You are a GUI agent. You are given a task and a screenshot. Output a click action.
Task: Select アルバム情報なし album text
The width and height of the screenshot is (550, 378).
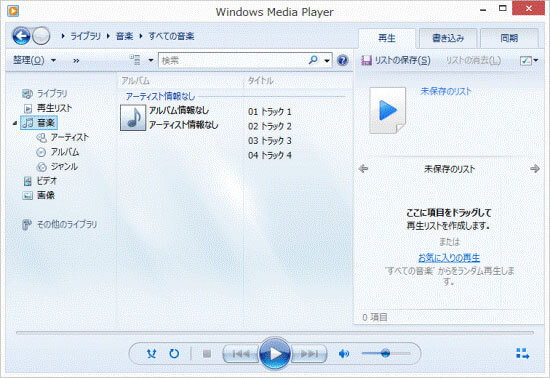pyautogui.click(x=179, y=110)
